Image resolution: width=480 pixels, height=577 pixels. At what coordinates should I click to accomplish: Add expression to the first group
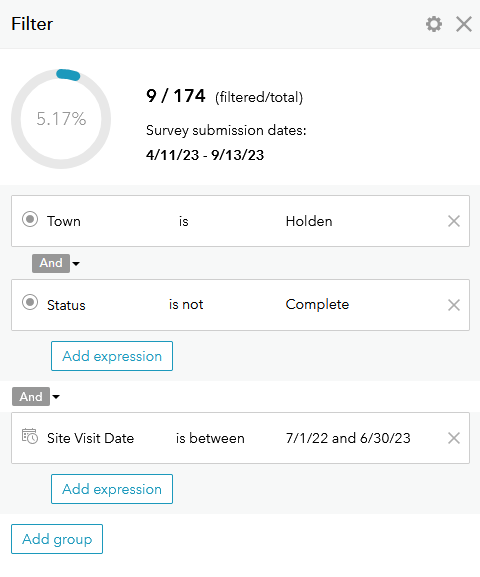click(x=112, y=356)
